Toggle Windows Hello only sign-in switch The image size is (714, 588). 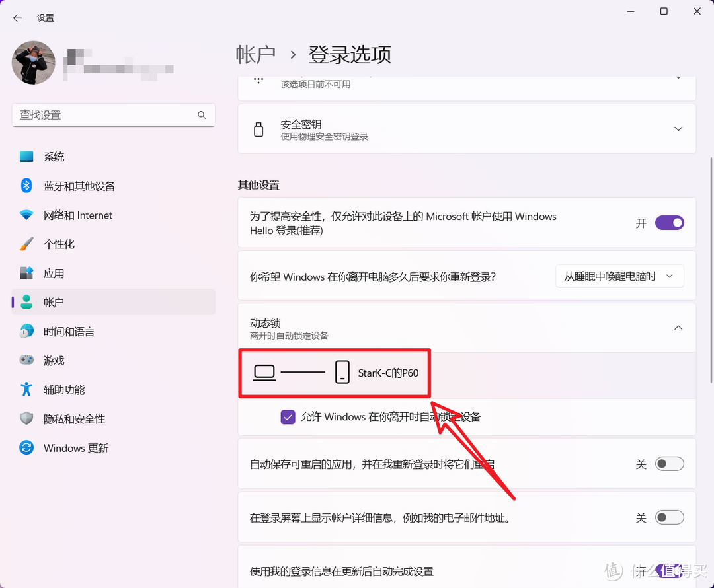[x=669, y=223]
